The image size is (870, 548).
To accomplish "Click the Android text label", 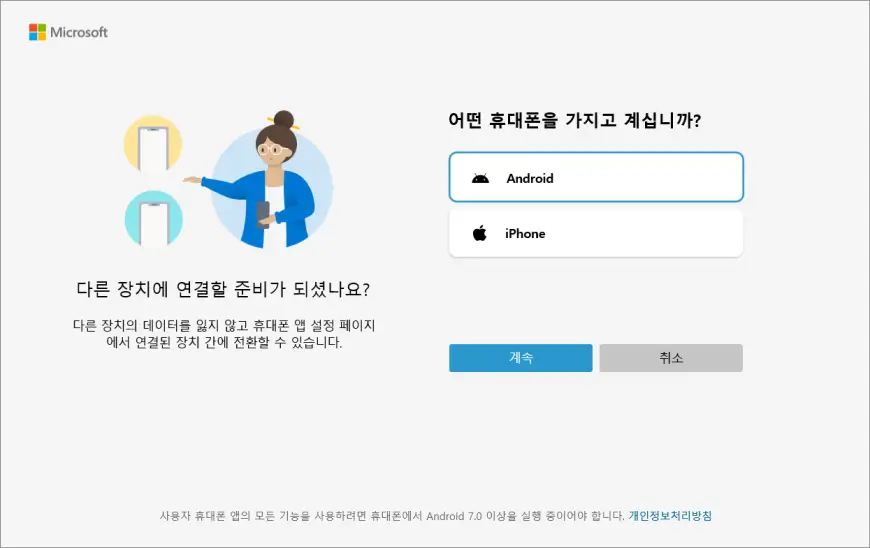I will tap(529, 179).
